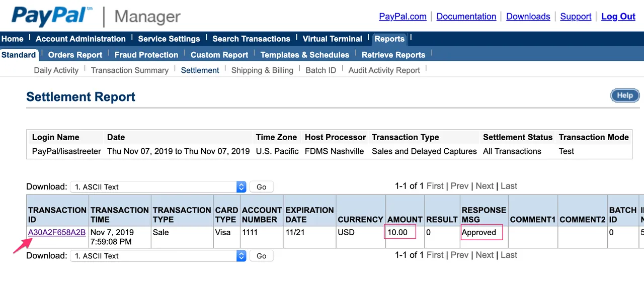Open the top Download format dropdown
The height and width of the screenshot is (288, 644).
[x=158, y=187]
